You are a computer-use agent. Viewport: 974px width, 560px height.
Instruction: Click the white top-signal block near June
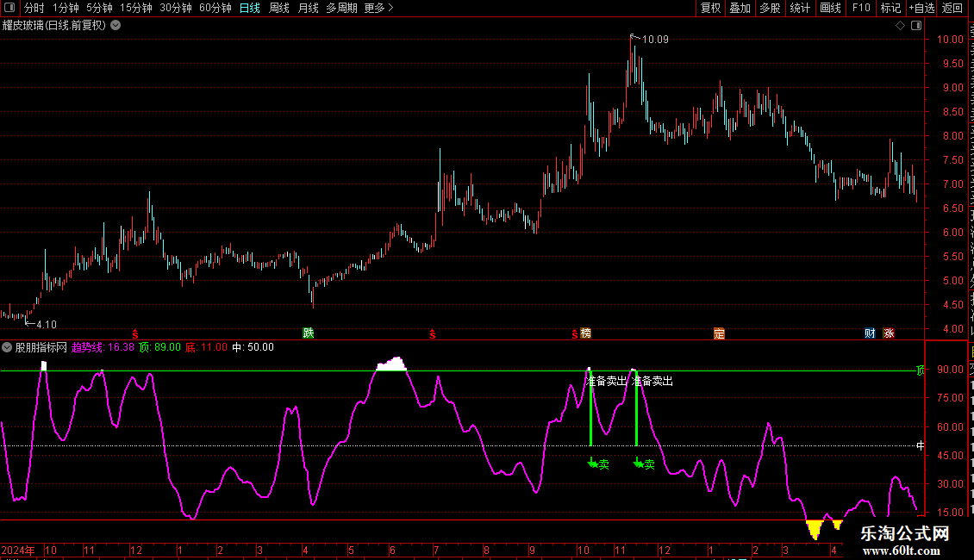click(392, 364)
